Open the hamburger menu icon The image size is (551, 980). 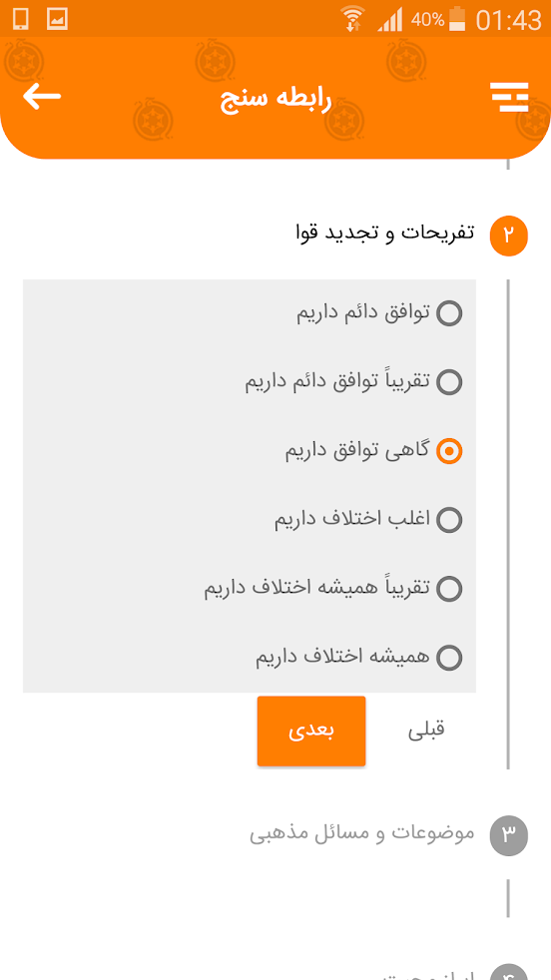(510, 97)
